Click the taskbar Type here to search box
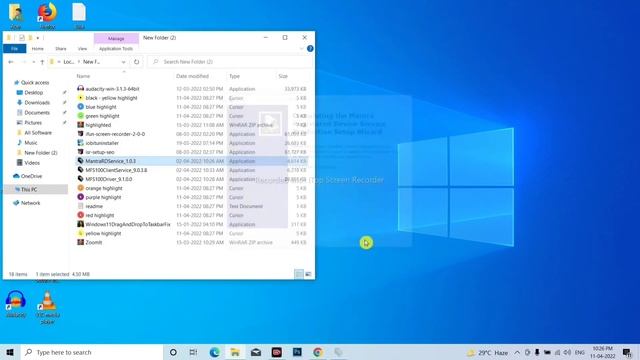The image size is (640, 360). (x=91, y=352)
